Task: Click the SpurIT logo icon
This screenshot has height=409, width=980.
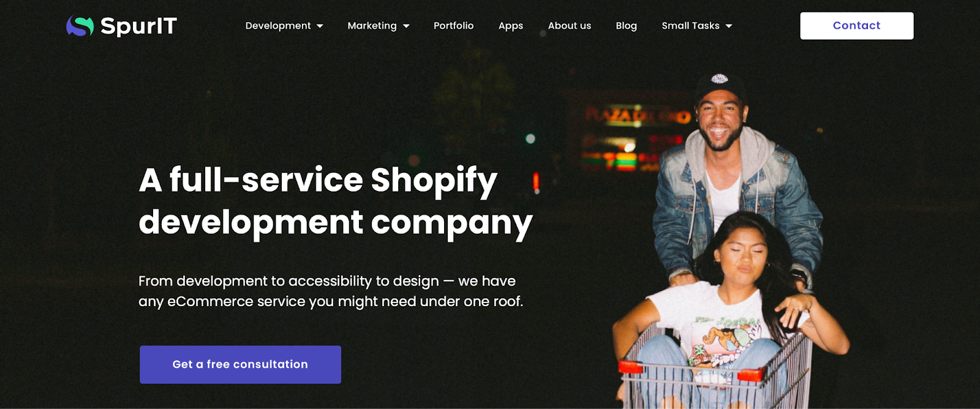Action: [x=80, y=26]
